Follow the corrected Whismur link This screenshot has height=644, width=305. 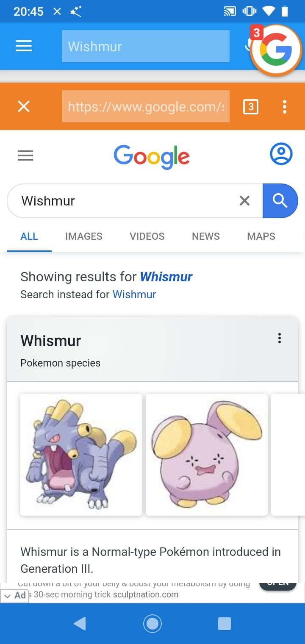[166, 277]
